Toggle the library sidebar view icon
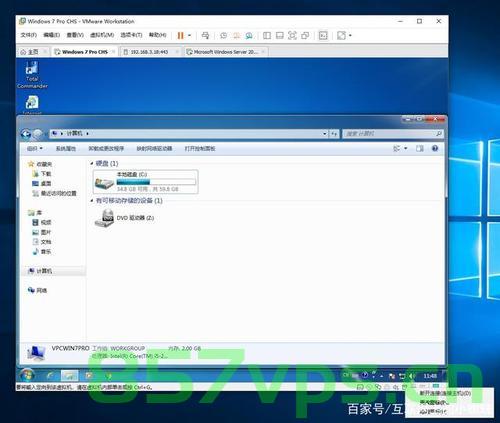 (267, 35)
